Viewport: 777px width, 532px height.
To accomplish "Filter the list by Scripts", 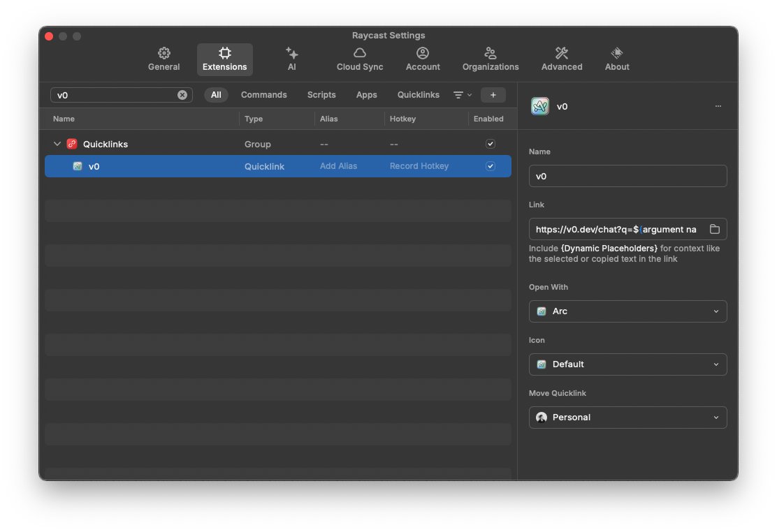I will pos(321,95).
